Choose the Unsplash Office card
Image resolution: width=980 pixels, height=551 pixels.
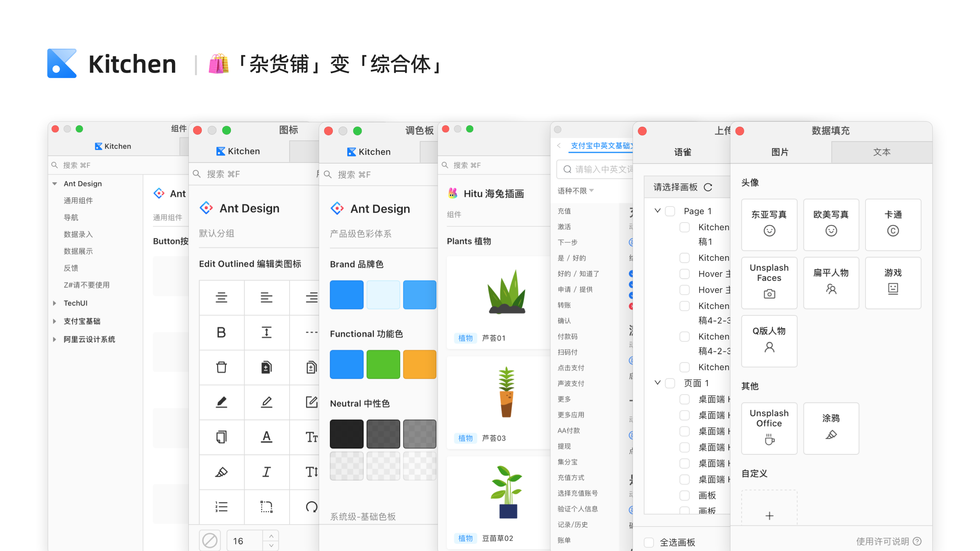[769, 428]
